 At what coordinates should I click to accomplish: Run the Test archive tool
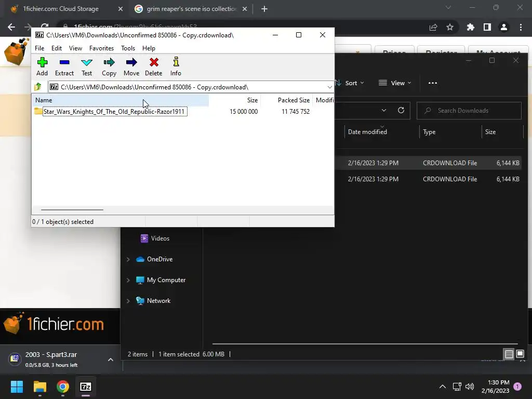point(87,66)
